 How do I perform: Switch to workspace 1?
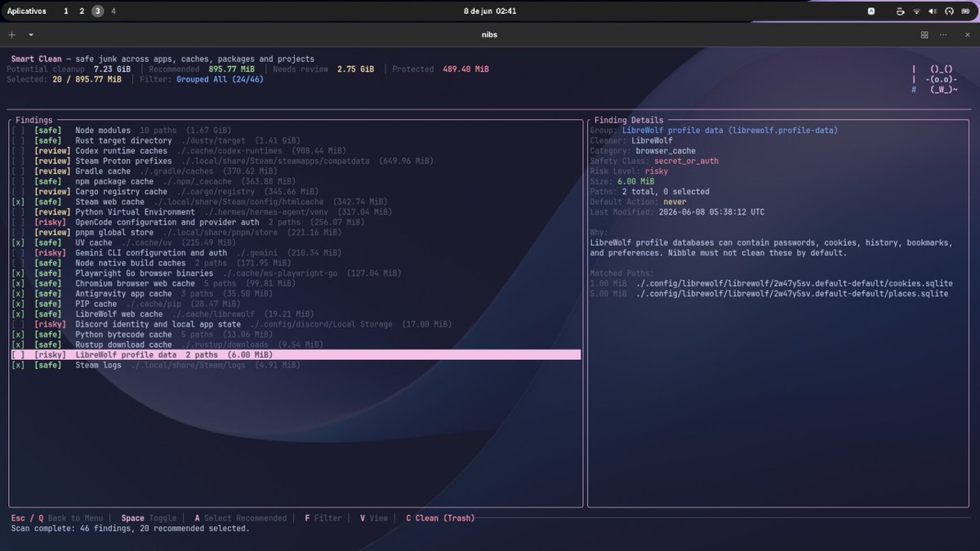coord(66,11)
